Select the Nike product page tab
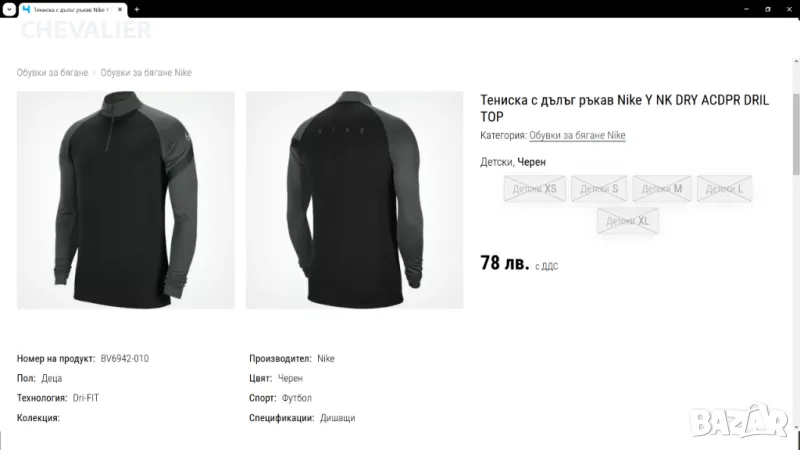800x450 pixels. (73, 9)
